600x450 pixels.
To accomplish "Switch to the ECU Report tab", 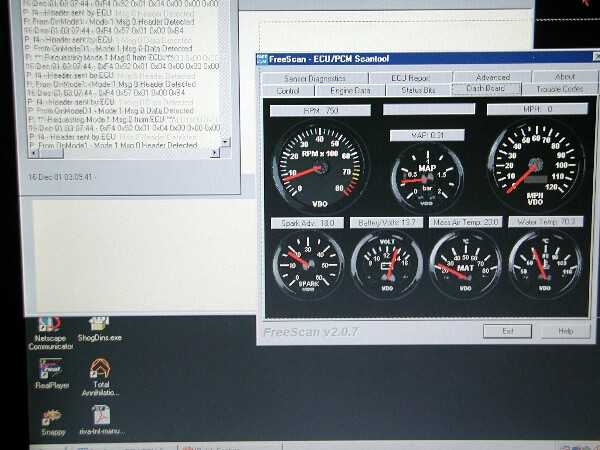I will pos(410,78).
